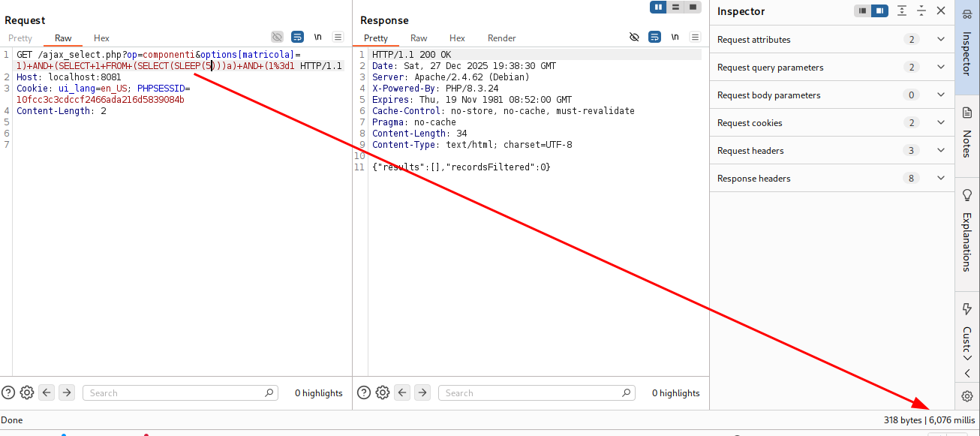Screen dimensions: 980x436
Task: Expand Request body parameters section
Action: [x=831, y=95]
